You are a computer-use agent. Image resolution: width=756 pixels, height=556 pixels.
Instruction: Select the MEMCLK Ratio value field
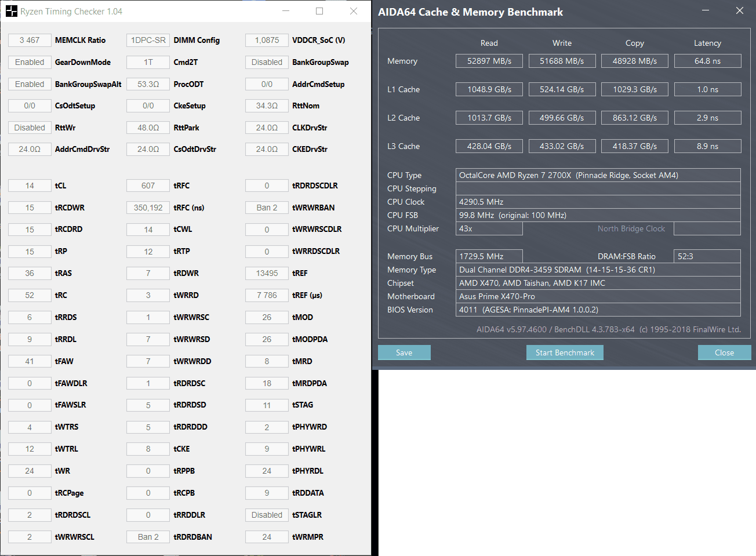point(30,40)
